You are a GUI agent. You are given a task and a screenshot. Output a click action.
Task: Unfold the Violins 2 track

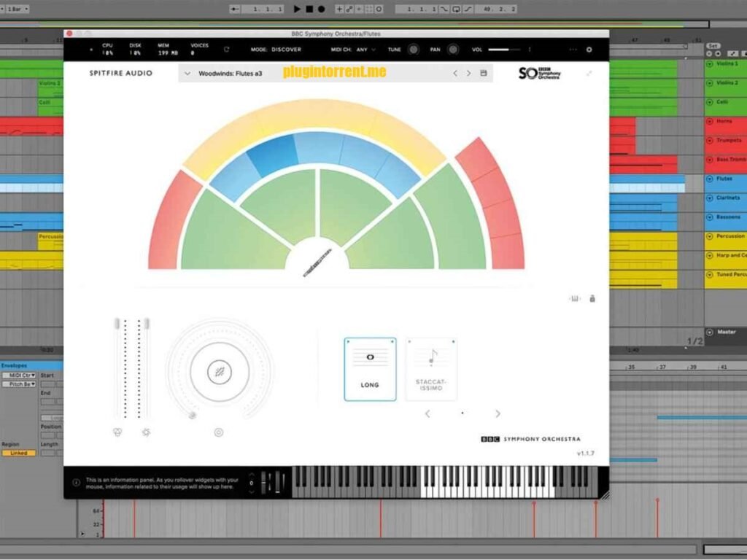tap(709, 83)
